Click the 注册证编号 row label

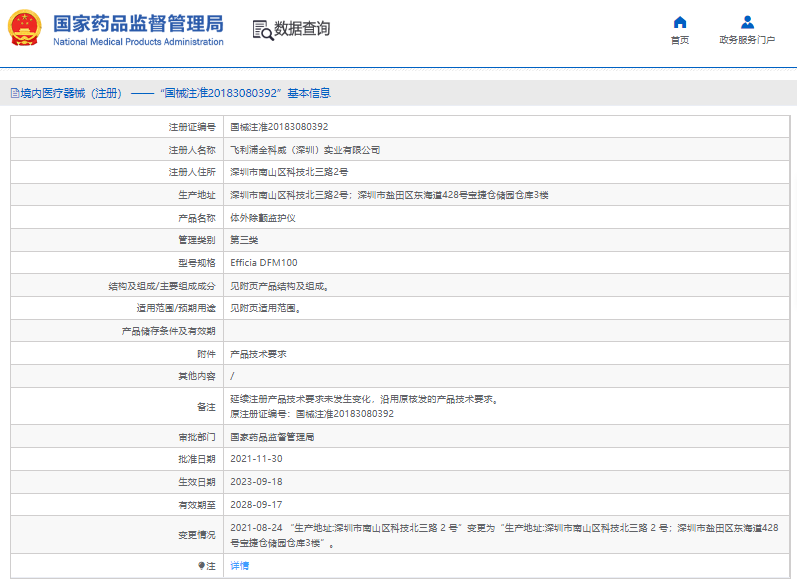click(192, 127)
